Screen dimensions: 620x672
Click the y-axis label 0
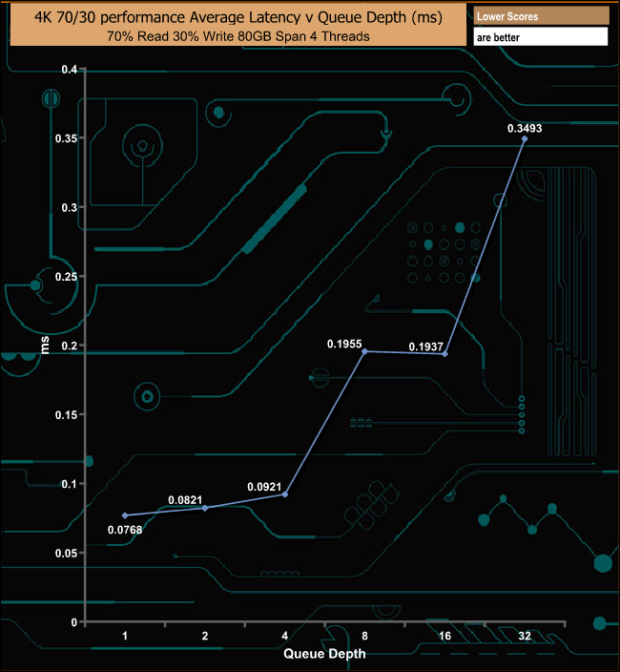coord(74,622)
